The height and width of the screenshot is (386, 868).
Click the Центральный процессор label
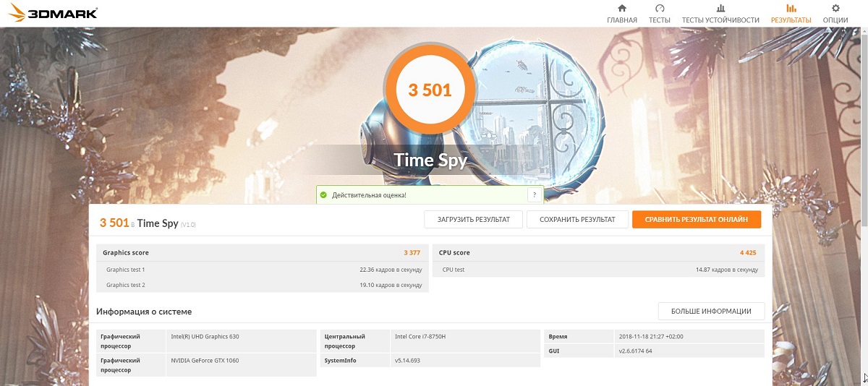[345, 340]
